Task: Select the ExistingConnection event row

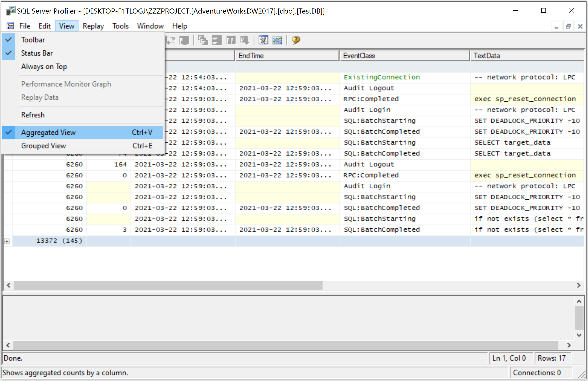Action: [381, 77]
